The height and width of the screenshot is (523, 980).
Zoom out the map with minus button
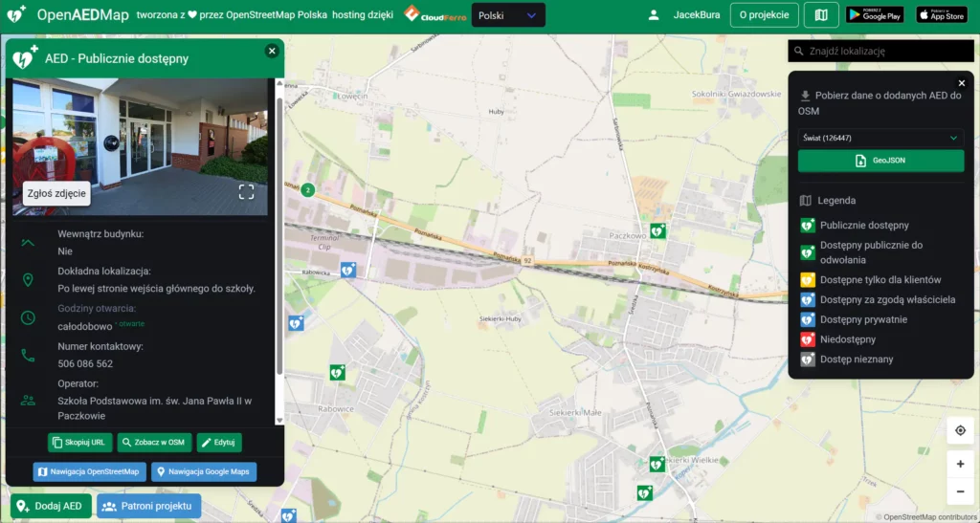click(x=960, y=491)
